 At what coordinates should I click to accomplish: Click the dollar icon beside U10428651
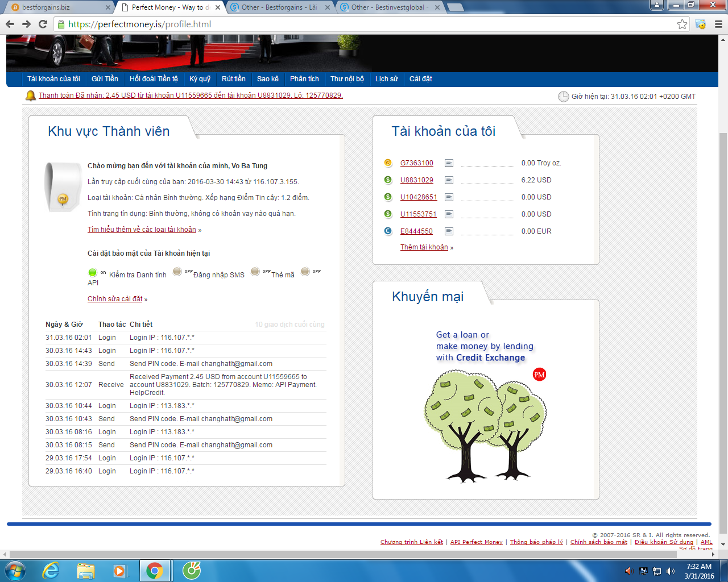point(388,197)
